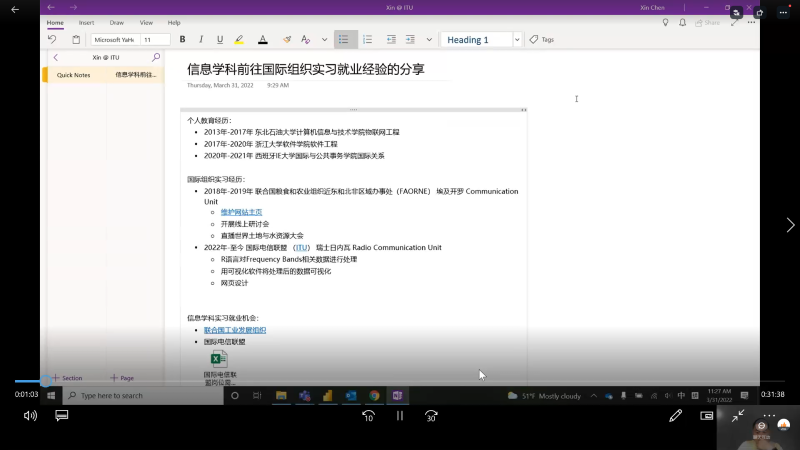Search the notebook using the magnifier icon
This screenshot has width=800, height=450.
click(156, 57)
